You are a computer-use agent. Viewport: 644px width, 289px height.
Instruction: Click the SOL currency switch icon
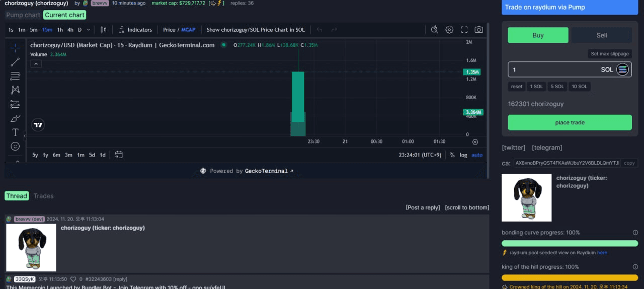[x=622, y=69]
